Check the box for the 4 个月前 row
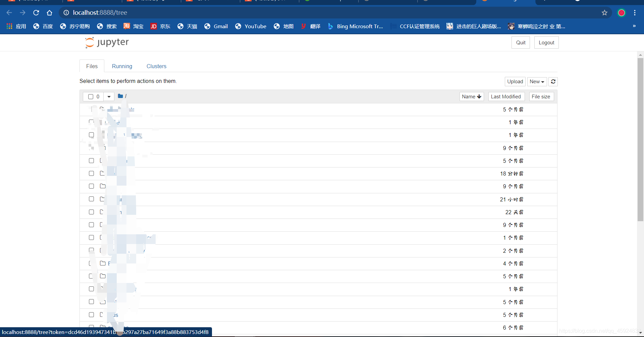644x337 pixels. pyautogui.click(x=91, y=263)
